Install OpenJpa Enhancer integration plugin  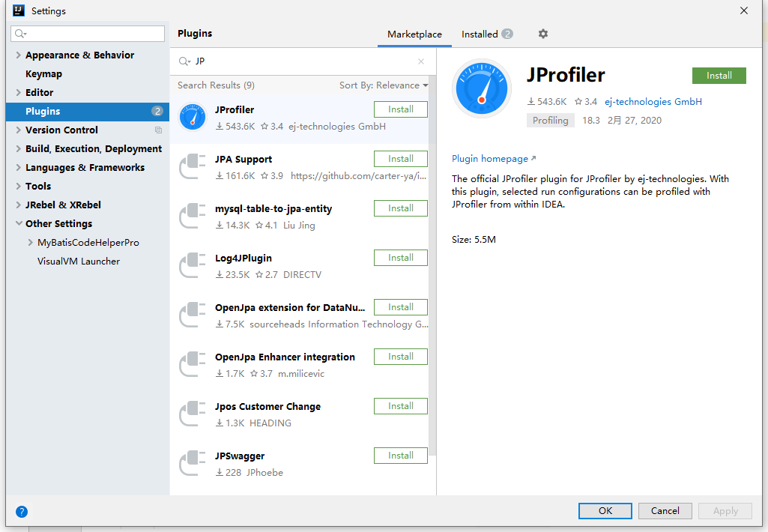coord(401,357)
